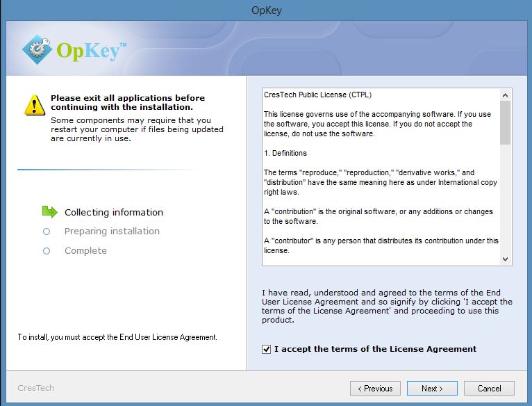The height and width of the screenshot is (406, 532).
Task: Click the license scrollbar down arrow
Action: (505, 259)
